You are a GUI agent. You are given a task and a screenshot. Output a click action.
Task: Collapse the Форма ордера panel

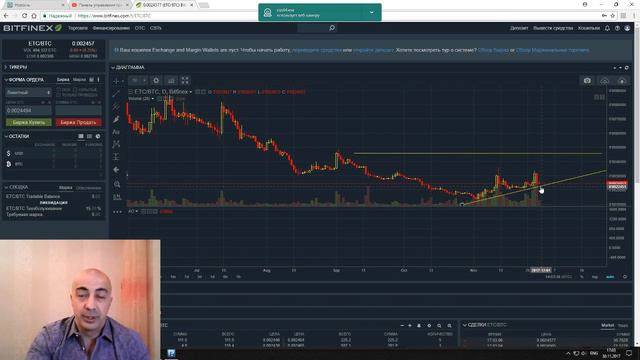point(6,80)
